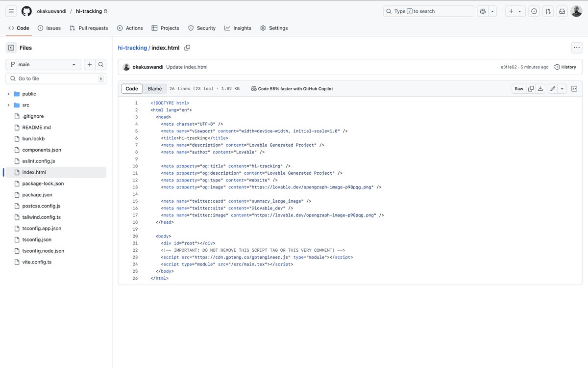Open the issues icon in header
This screenshot has height=368, width=588.
pos(534,11)
